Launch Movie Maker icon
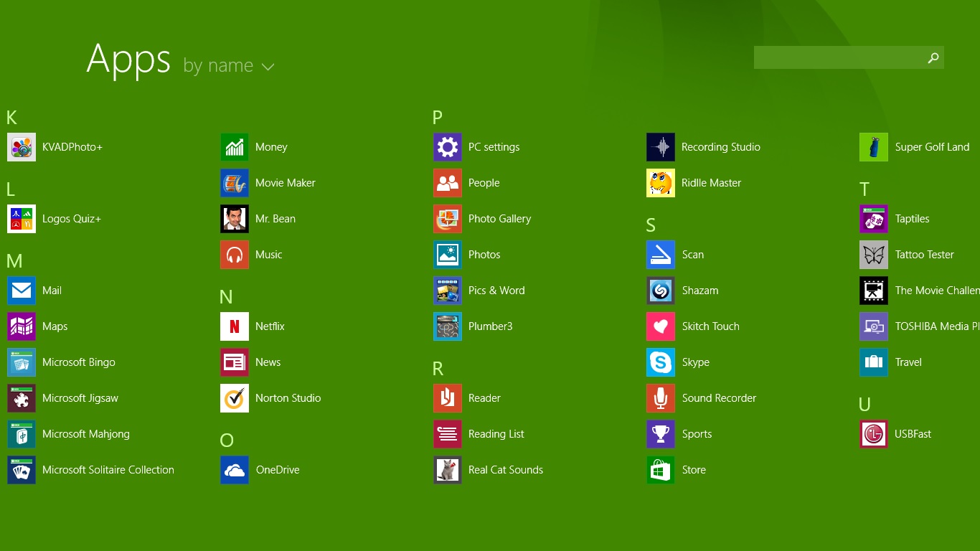The width and height of the screenshot is (980, 551). point(235,183)
